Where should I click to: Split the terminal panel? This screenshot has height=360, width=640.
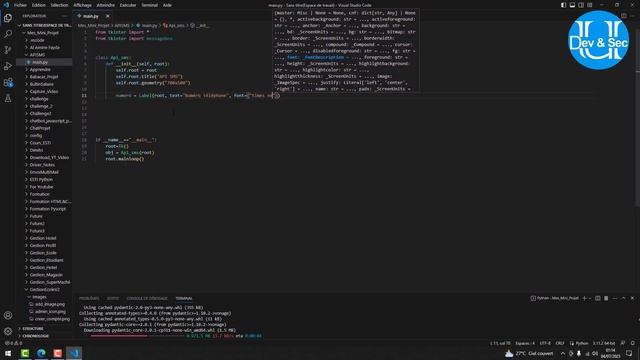[598, 298]
